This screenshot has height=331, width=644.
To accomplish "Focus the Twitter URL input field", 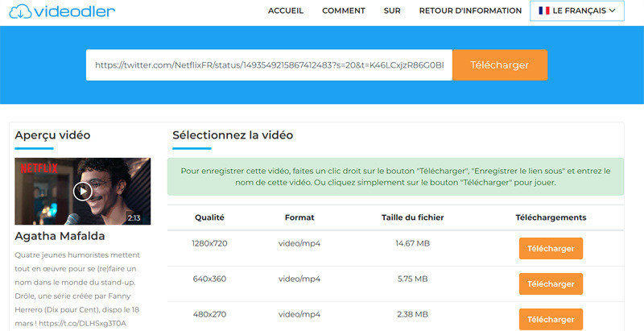I will (x=269, y=65).
